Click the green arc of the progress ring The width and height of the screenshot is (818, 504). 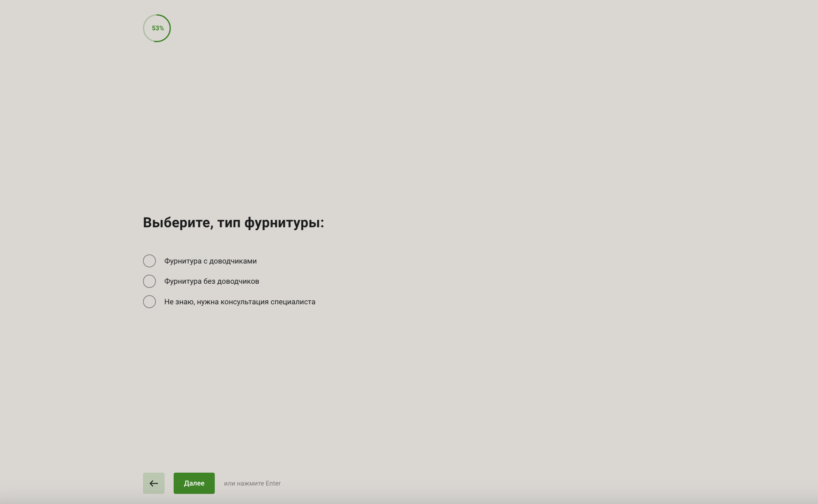point(170,28)
